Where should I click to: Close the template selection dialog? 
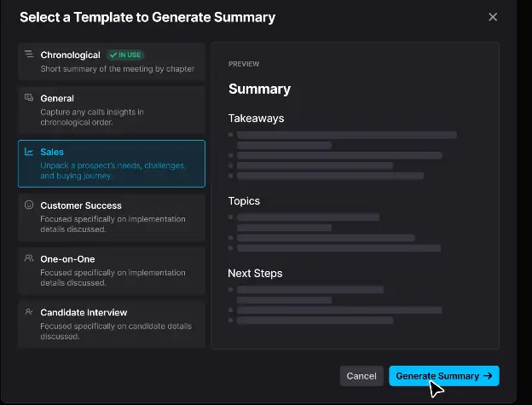493,17
